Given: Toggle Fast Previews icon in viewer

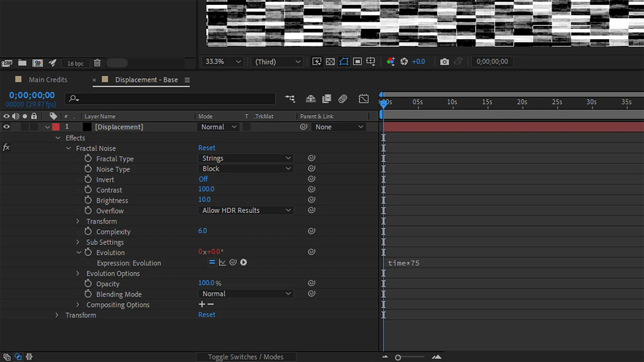Looking at the screenshot, I should click(317, 61).
